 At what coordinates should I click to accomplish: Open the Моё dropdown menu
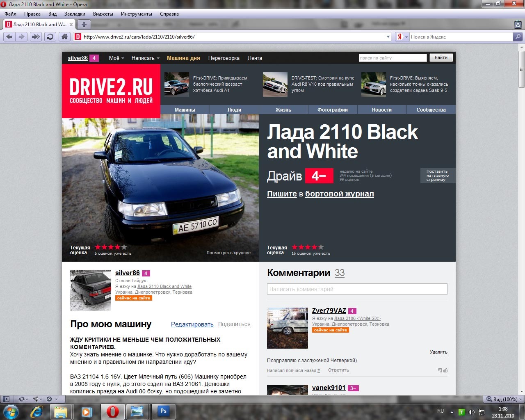click(x=116, y=58)
